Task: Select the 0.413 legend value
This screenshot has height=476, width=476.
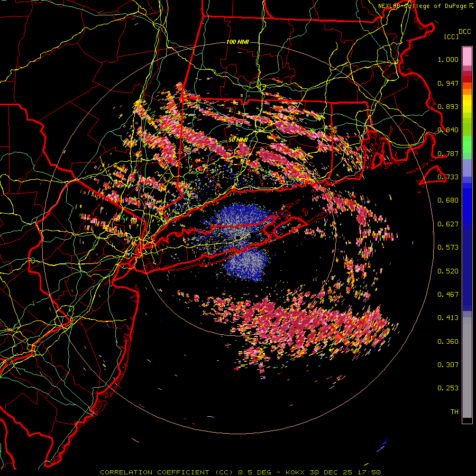Action: 448,318
